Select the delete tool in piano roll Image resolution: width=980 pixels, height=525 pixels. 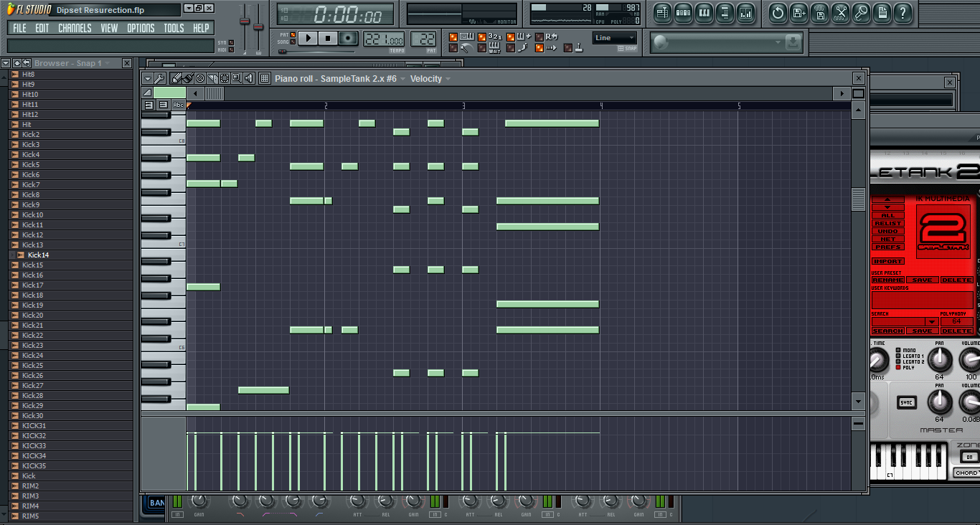[x=200, y=78]
